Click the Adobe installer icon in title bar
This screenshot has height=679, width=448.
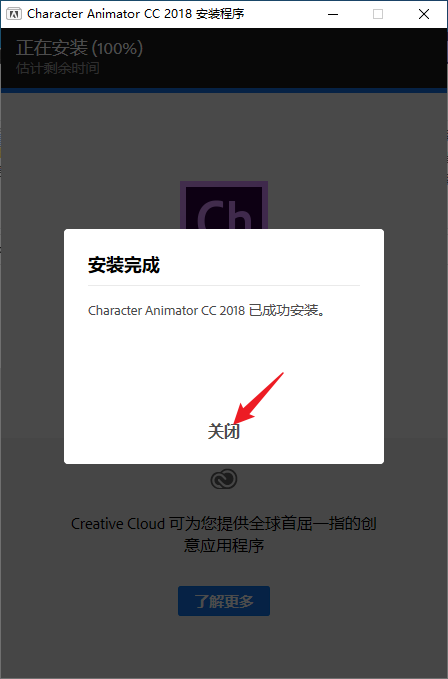point(14,14)
